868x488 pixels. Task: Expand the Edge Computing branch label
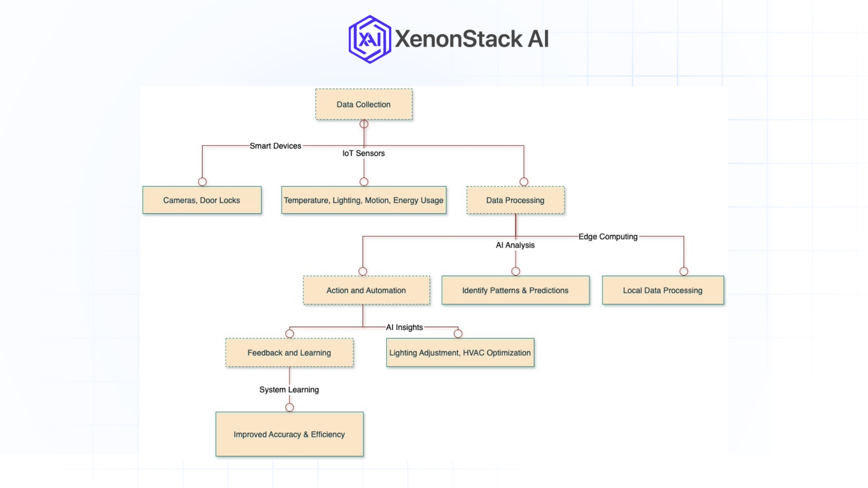tap(608, 236)
